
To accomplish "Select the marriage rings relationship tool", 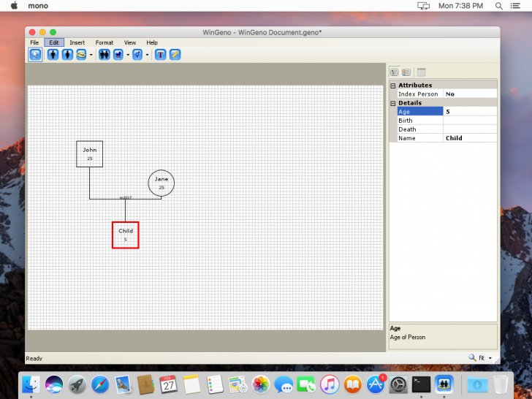I will [81, 55].
